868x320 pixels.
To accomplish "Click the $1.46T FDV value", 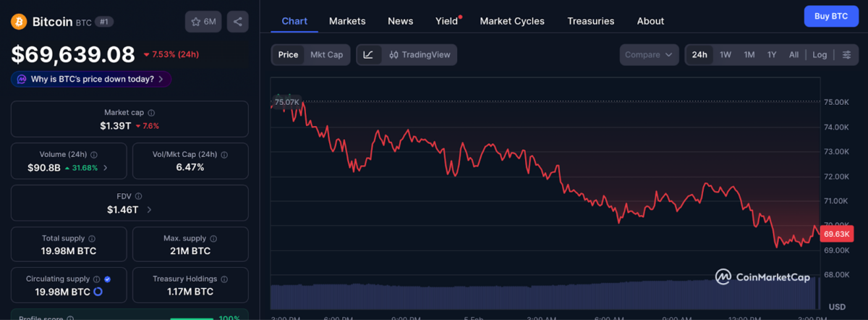I will [122, 210].
